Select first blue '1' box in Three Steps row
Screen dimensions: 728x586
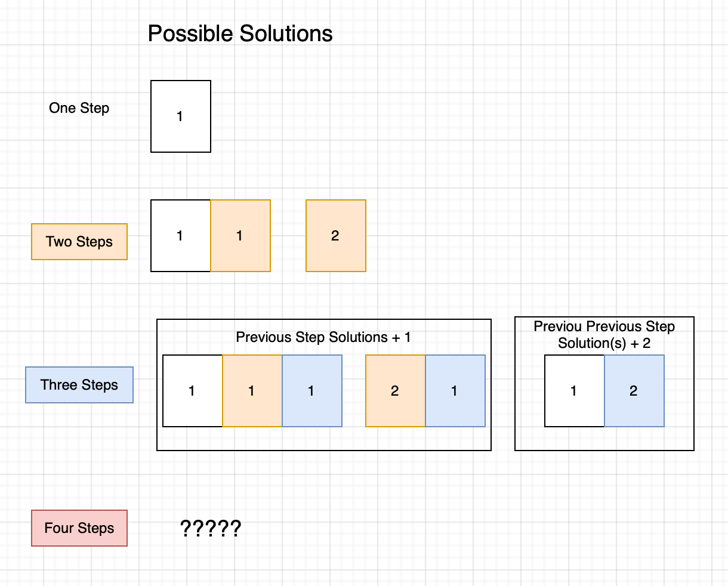[312, 391]
